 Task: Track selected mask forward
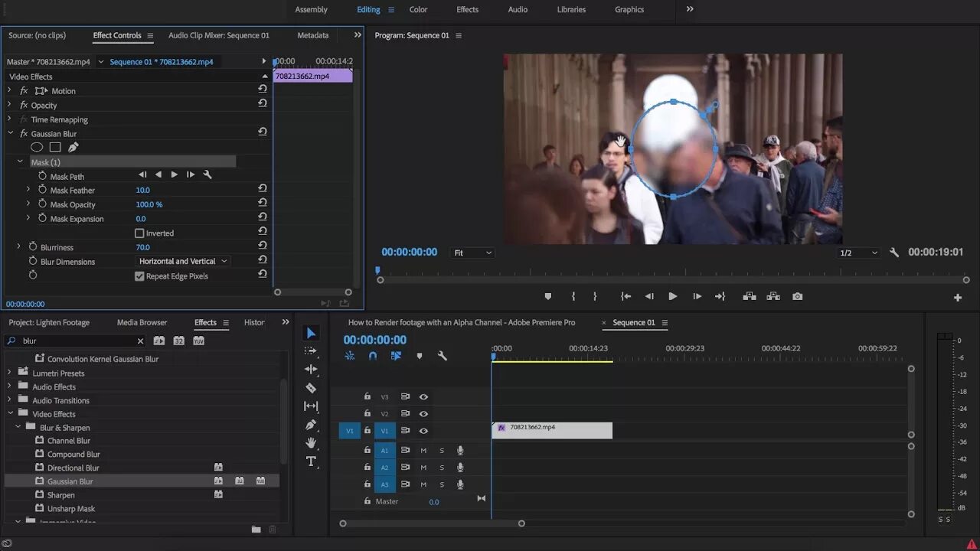click(x=174, y=175)
